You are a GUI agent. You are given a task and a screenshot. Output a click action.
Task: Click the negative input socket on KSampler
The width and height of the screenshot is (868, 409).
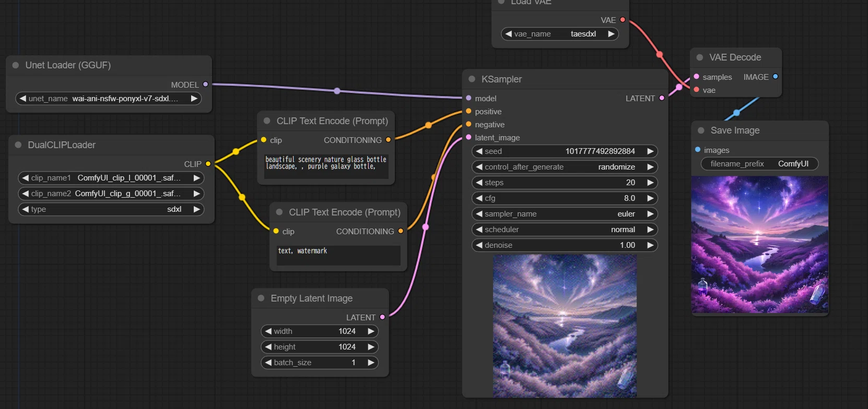[x=468, y=124]
